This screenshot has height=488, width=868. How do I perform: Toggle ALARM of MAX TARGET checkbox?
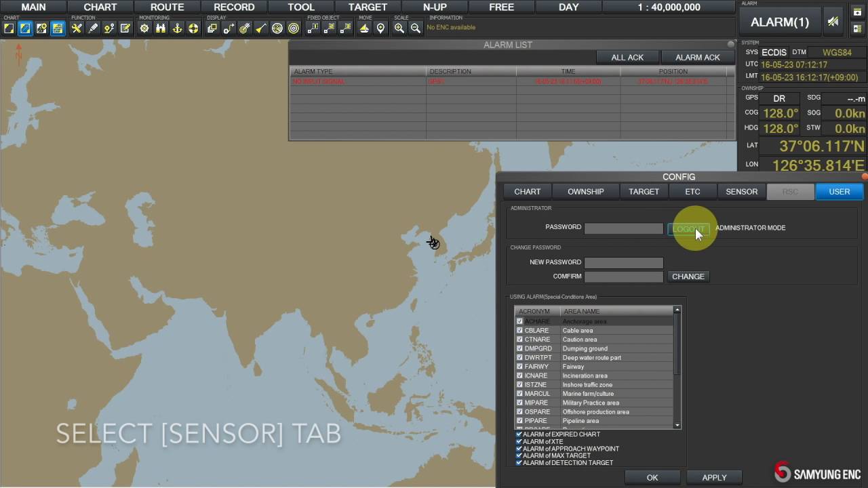pyautogui.click(x=519, y=455)
